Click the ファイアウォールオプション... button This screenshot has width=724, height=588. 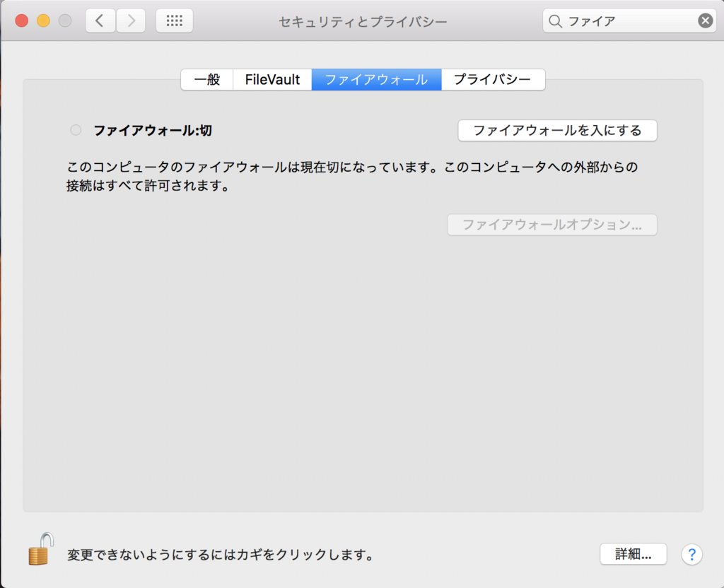[551, 225]
